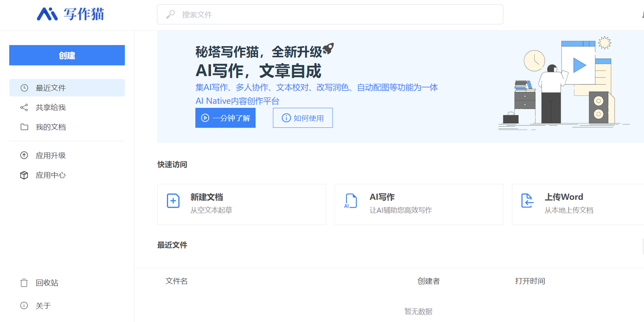Select 应用中心 in sidebar
The image size is (644, 322).
coord(67,175)
